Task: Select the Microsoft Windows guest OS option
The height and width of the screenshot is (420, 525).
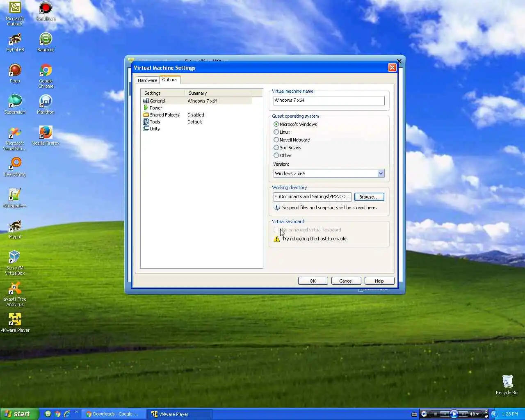Action: [x=295, y=124]
